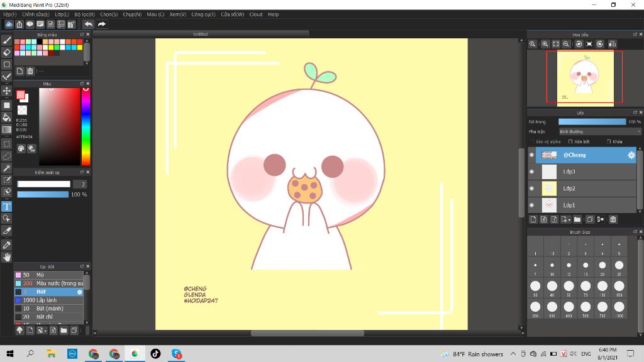The image size is (644, 362).
Task: Open the Pha trộn blend mode dropdown
Action: coord(599,132)
